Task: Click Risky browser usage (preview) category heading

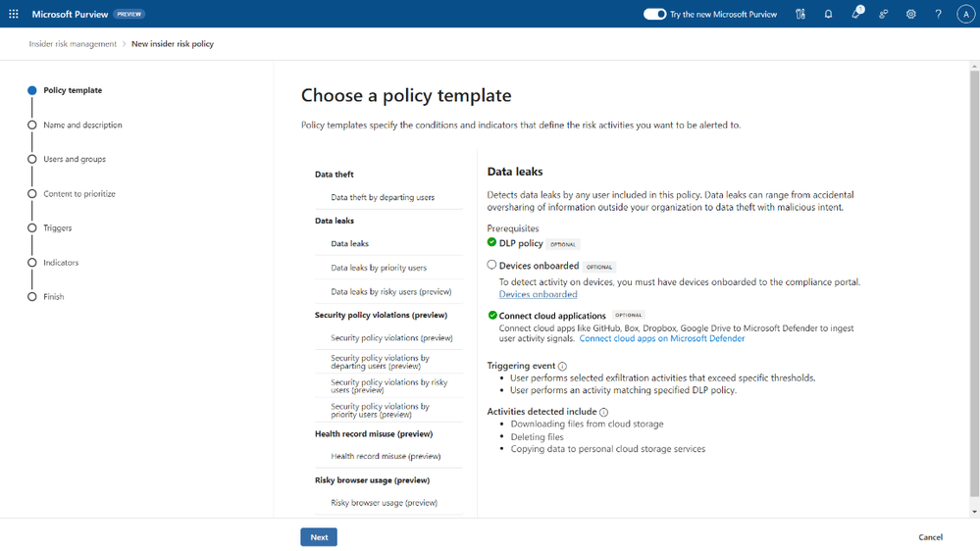Action: point(373,480)
